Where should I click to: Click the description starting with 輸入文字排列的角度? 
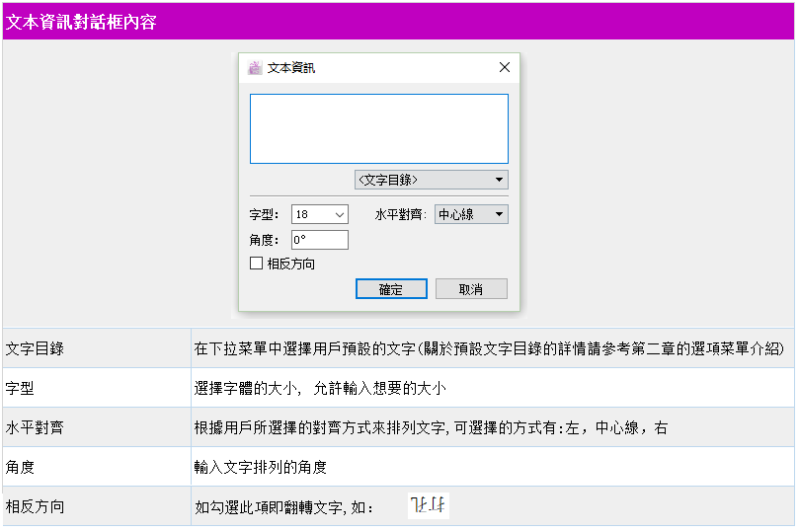(x=261, y=467)
